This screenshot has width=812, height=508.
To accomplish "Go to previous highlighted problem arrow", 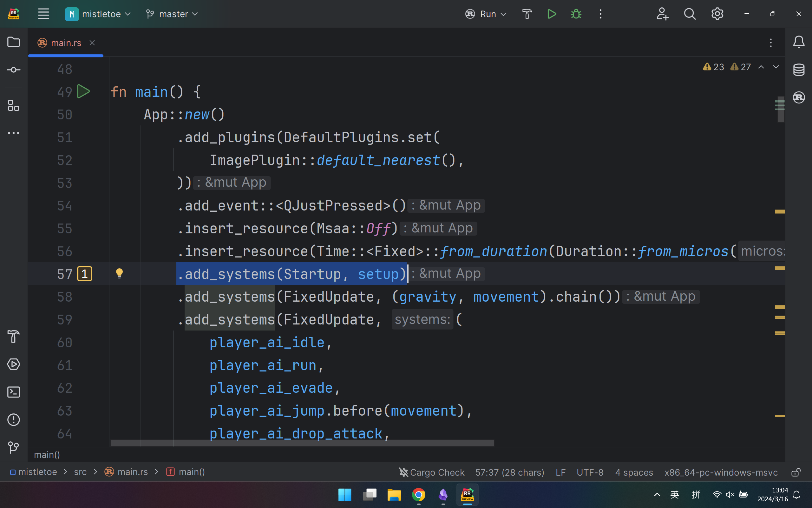I will (761, 67).
